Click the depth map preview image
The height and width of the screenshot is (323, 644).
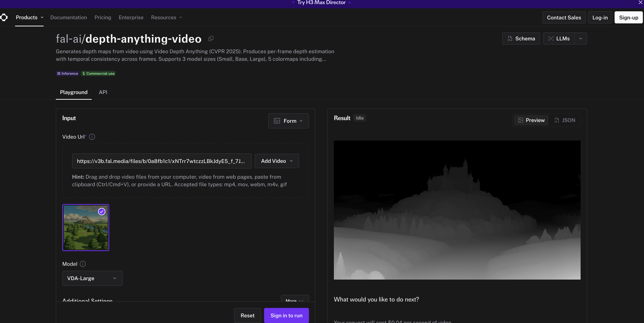coord(457,210)
